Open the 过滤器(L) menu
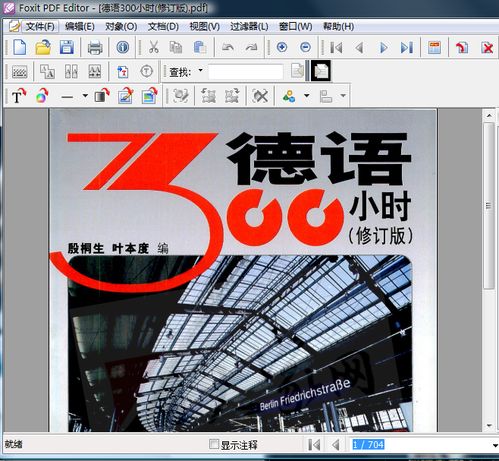 click(x=249, y=26)
